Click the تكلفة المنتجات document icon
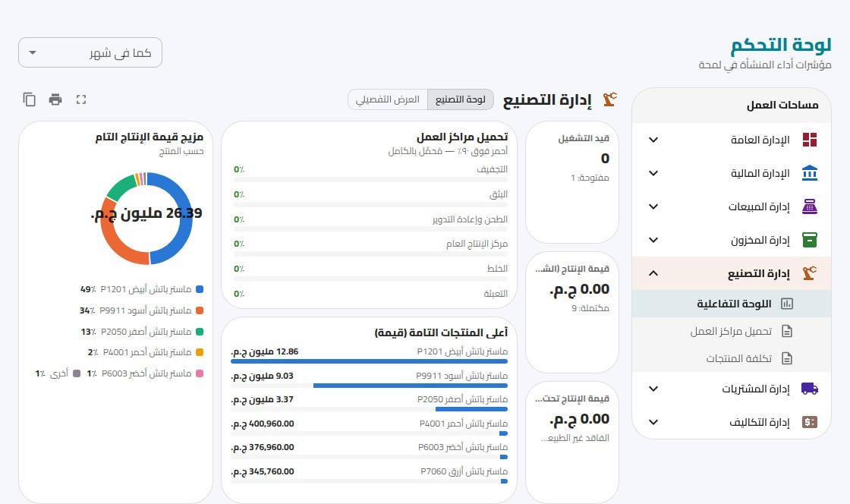This screenshot has height=504, width=850. point(786,358)
